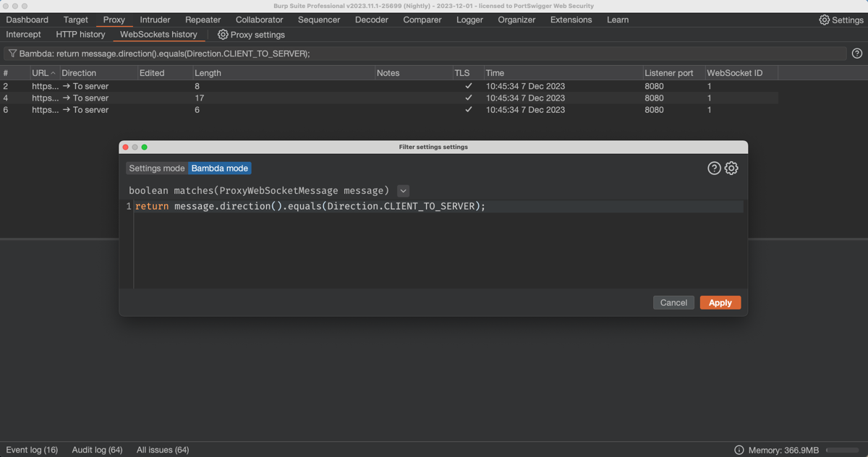Click the "To server" direction in row 6

point(85,110)
